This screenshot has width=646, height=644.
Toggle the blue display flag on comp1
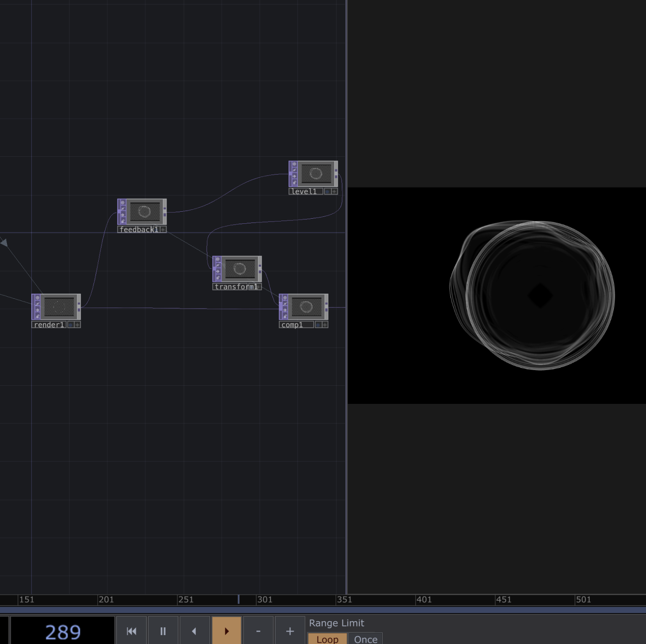318,325
